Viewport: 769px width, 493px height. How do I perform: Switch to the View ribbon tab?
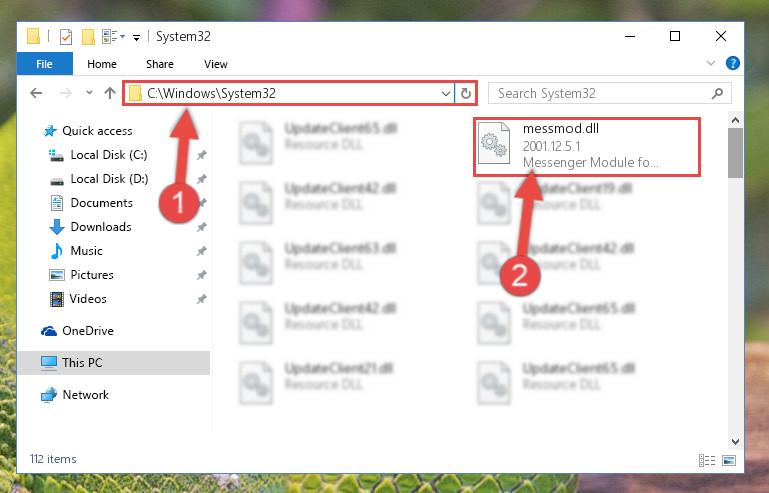tap(216, 64)
